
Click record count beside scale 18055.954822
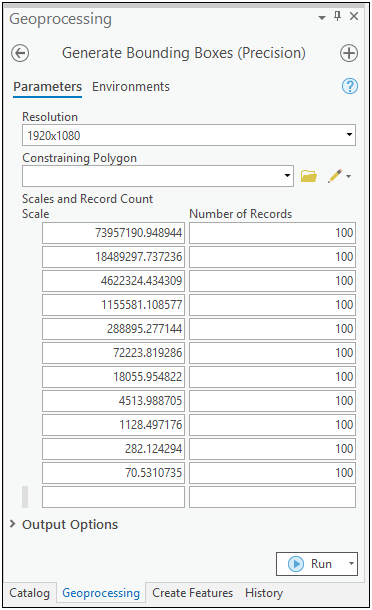point(272,377)
